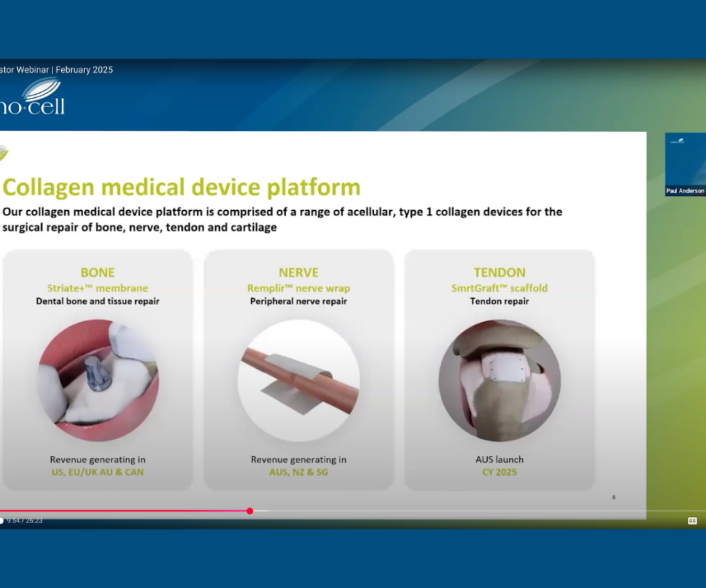Screen dimensions: 706x588
Task: Click the 'February 2025' webinar header text
Action: 84,70
